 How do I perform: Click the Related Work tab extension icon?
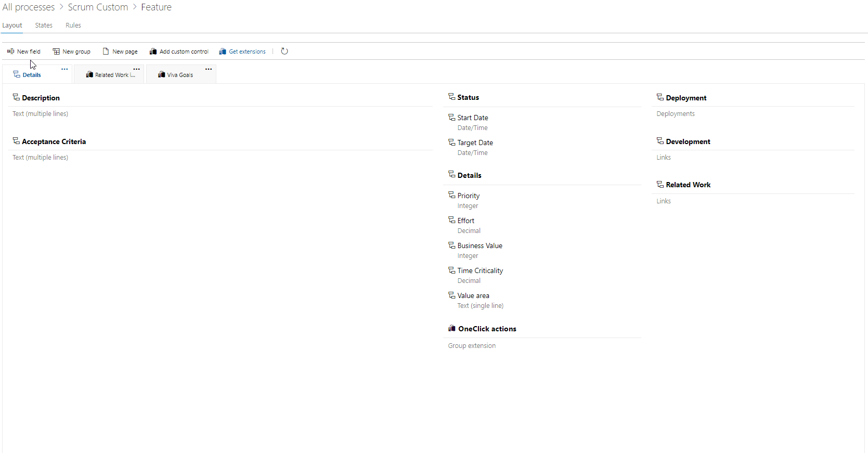click(x=89, y=75)
